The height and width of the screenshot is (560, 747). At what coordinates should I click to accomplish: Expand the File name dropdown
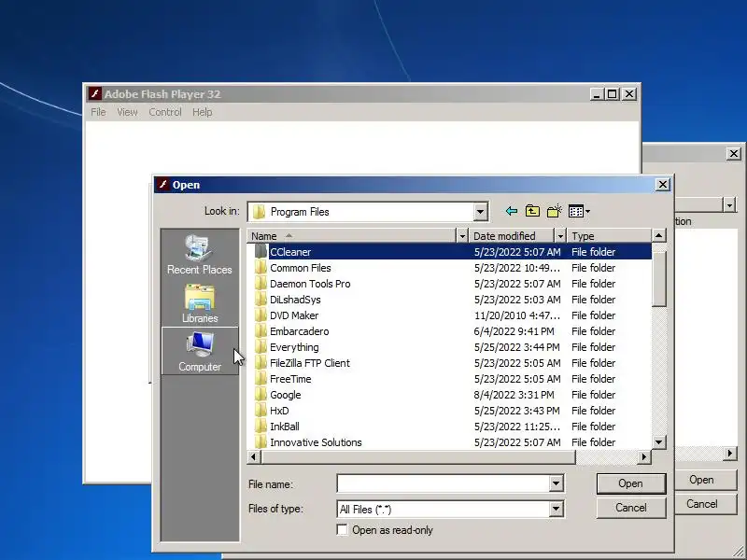(556, 483)
